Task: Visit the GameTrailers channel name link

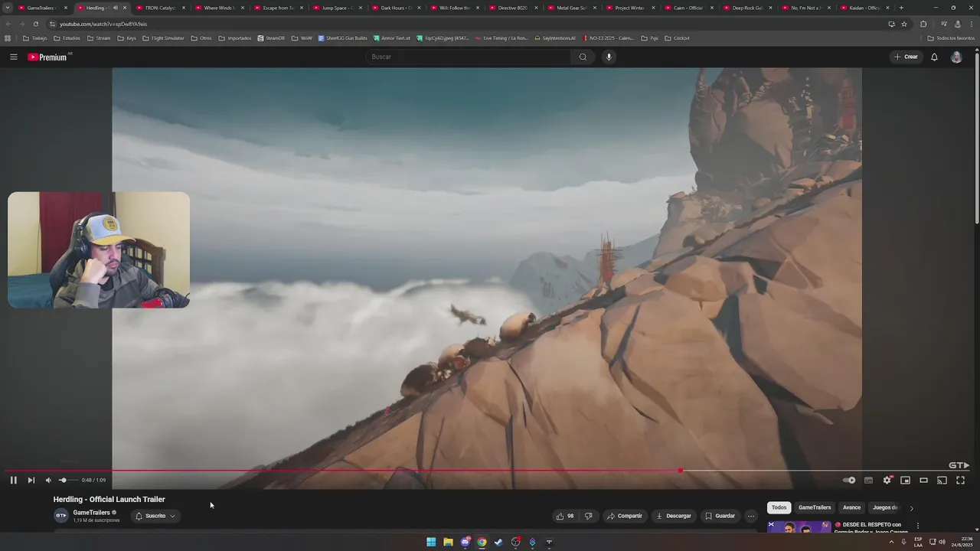Action: tap(91, 513)
